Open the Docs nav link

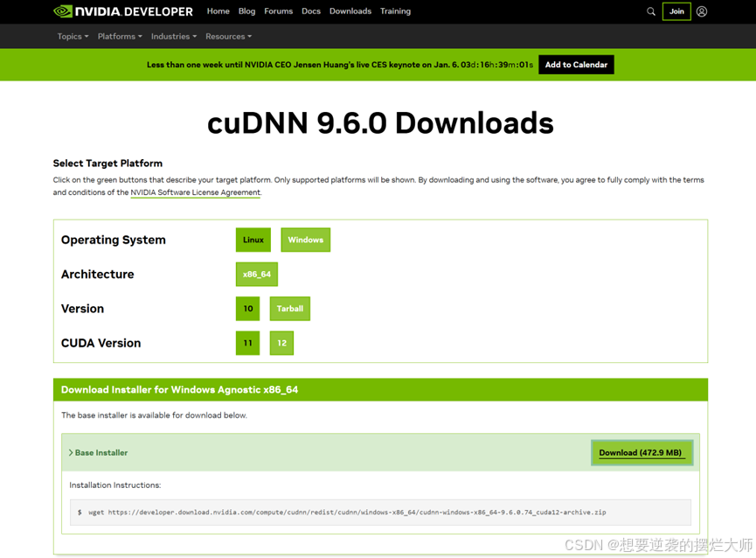tap(311, 11)
